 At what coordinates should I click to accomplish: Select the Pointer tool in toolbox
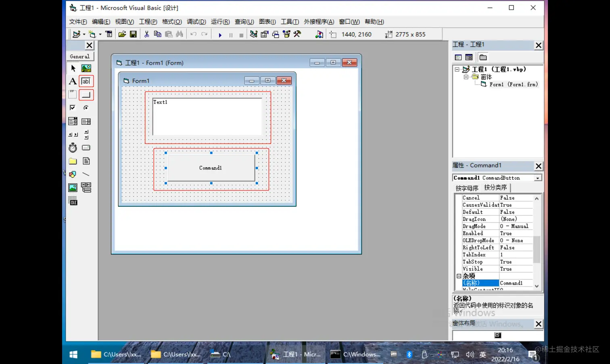pyautogui.click(x=73, y=68)
